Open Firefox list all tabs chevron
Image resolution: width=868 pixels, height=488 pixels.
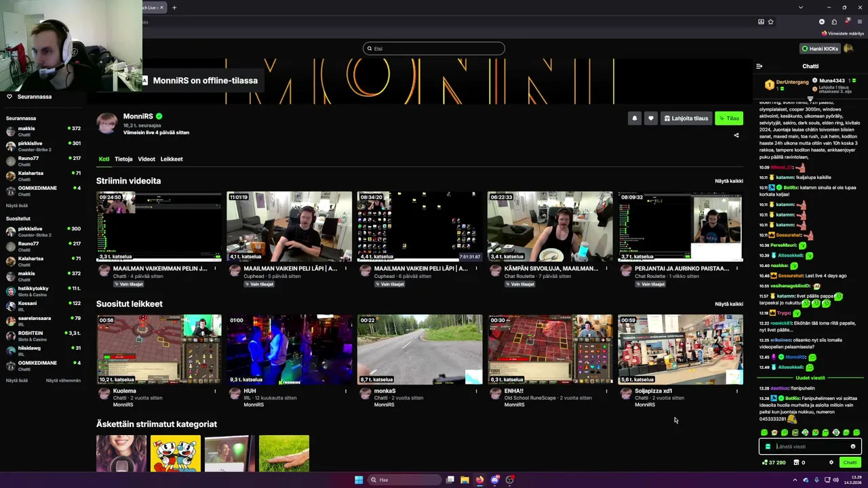801,7
